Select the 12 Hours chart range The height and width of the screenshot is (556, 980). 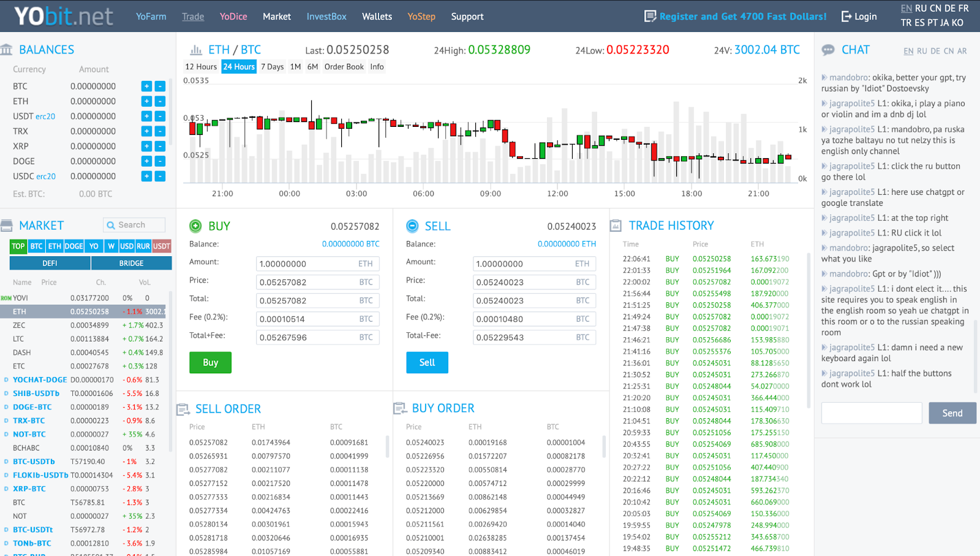[201, 67]
